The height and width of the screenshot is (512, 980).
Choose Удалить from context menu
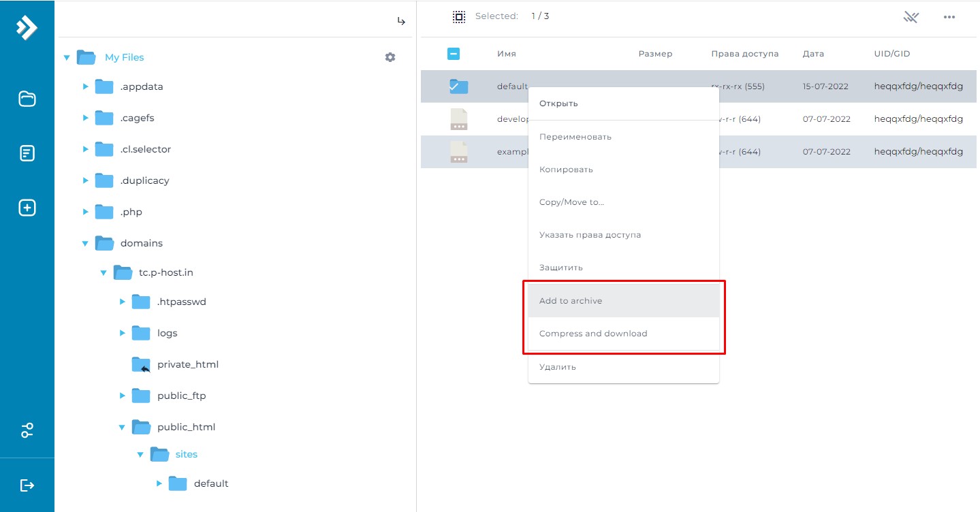pyautogui.click(x=624, y=367)
